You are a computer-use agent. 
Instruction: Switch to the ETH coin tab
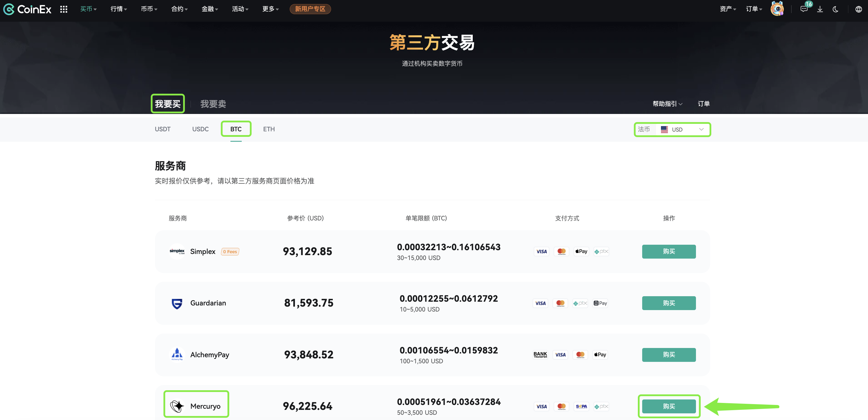269,129
